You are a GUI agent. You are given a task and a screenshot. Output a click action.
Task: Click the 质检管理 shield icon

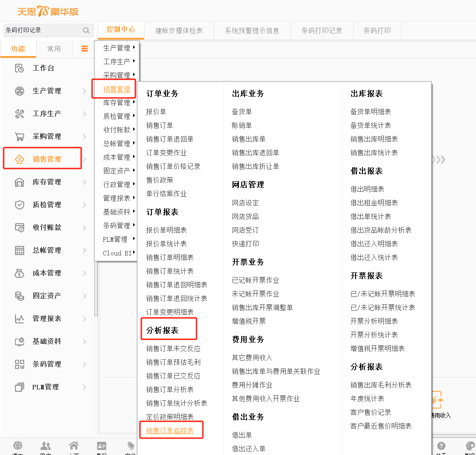(19, 205)
